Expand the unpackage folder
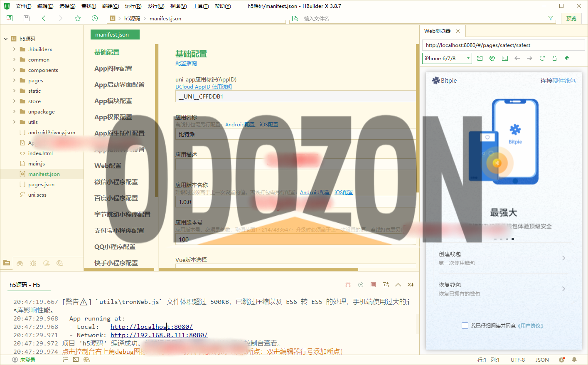The height and width of the screenshot is (365, 588). tap(15, 111)
